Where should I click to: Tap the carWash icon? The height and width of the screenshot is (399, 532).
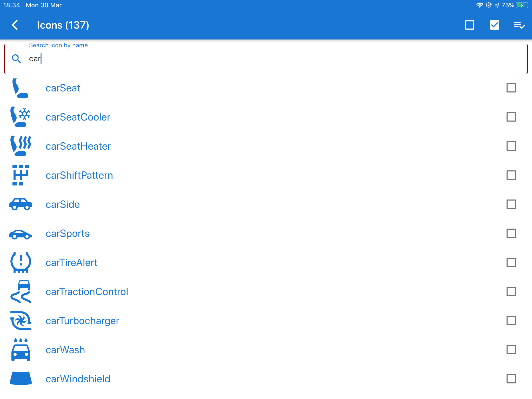[21, 350]
